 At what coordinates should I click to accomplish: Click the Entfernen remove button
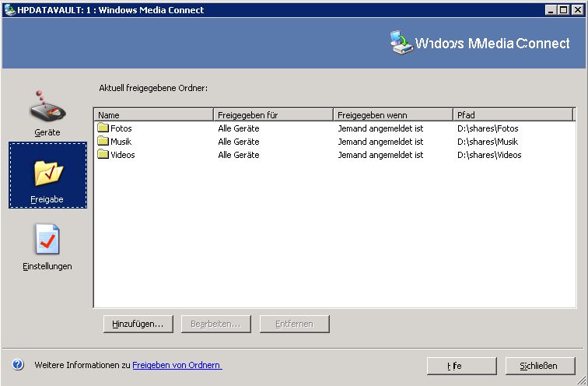tap(294, 324)
